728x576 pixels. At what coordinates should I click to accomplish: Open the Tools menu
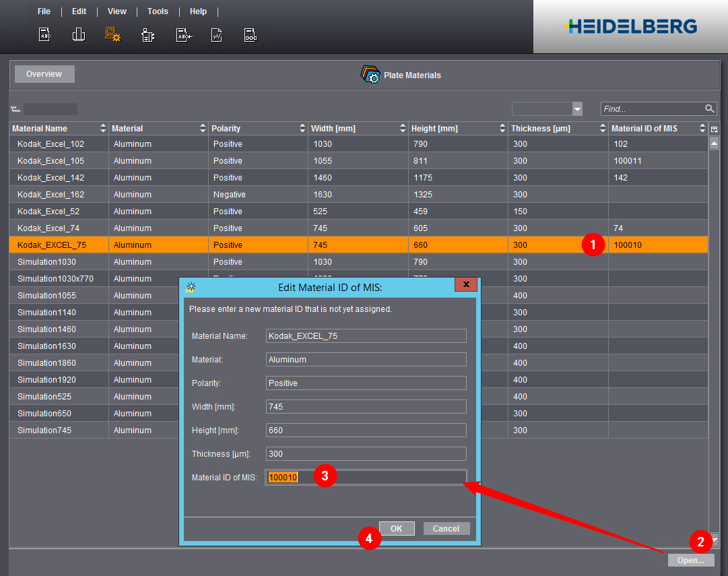pos(158,11)
